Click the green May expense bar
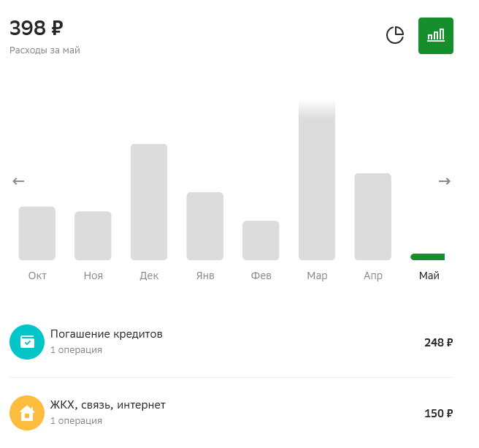This screenshot has height=448, width=479. pyautogui.click(x=428, y=257)
